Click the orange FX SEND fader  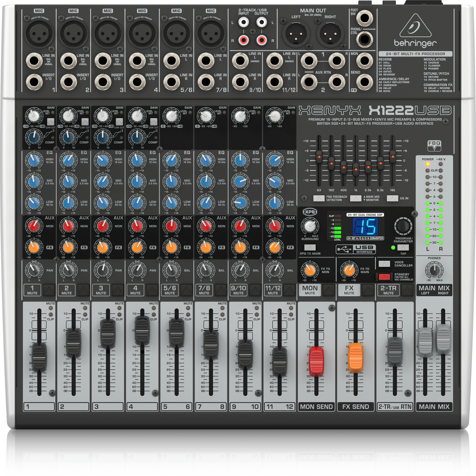tap(356, 358)
